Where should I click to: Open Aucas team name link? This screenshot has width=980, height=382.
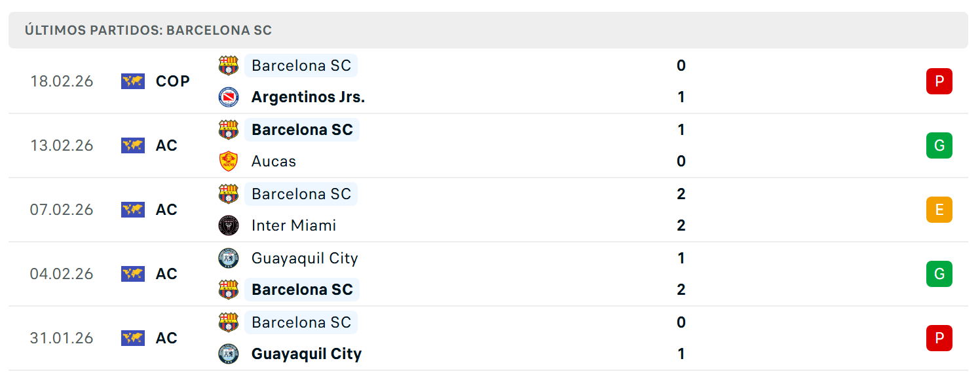tap(274, 161)
